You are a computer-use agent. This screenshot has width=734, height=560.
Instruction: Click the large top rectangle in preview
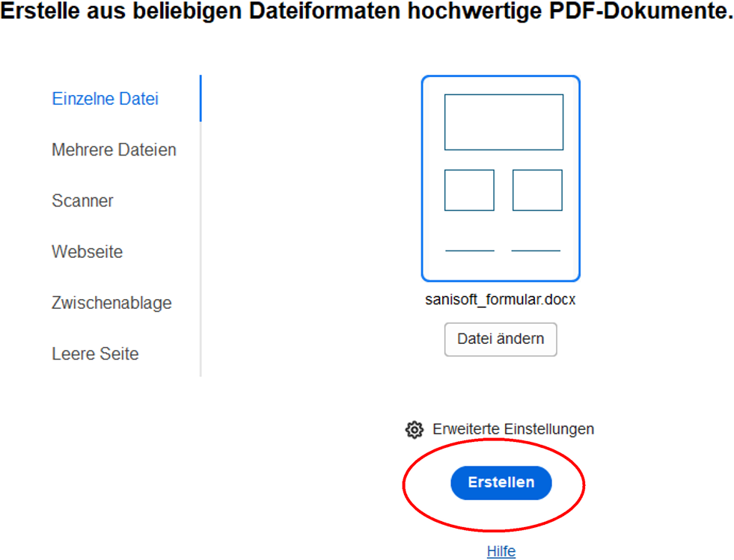point(504,122)
